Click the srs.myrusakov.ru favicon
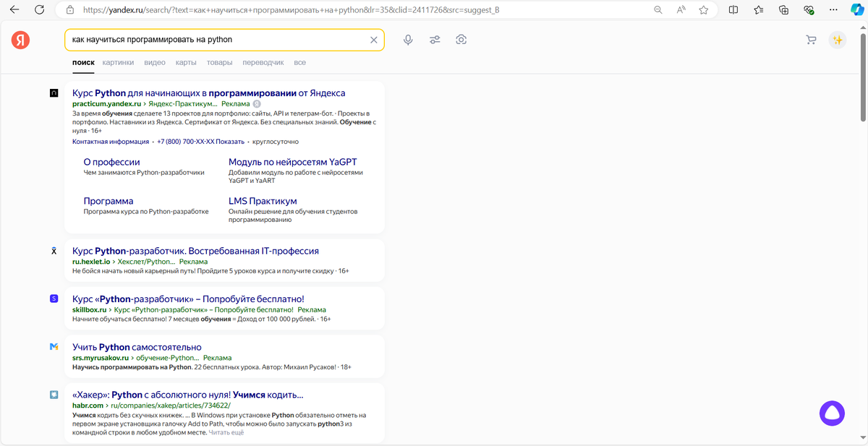Viewport: 868px width, 446px height. 54,347
